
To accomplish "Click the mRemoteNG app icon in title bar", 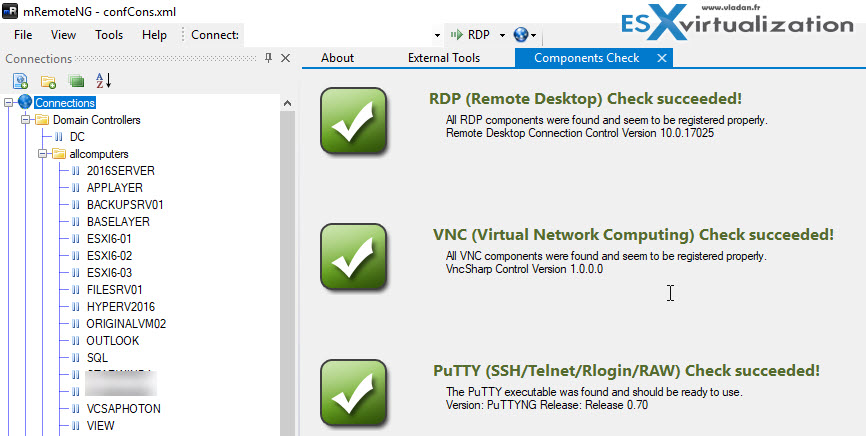I will point(8,11).
